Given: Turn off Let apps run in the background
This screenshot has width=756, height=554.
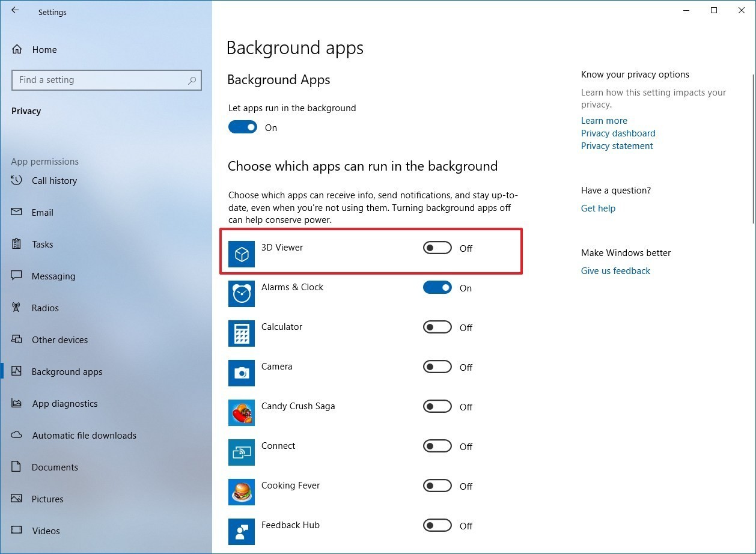Looking at the screenshot, I should click(242, 127).
